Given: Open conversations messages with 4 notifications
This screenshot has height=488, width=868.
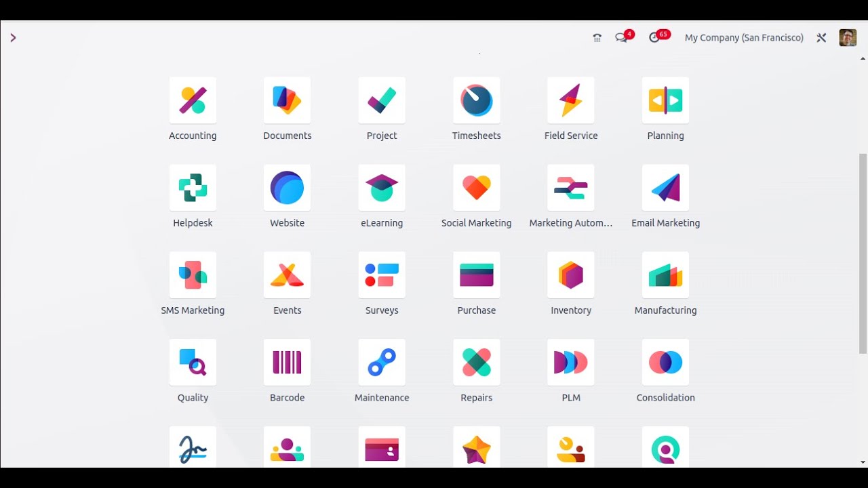Looking at the screenshot, I should (x=621, y=38).
